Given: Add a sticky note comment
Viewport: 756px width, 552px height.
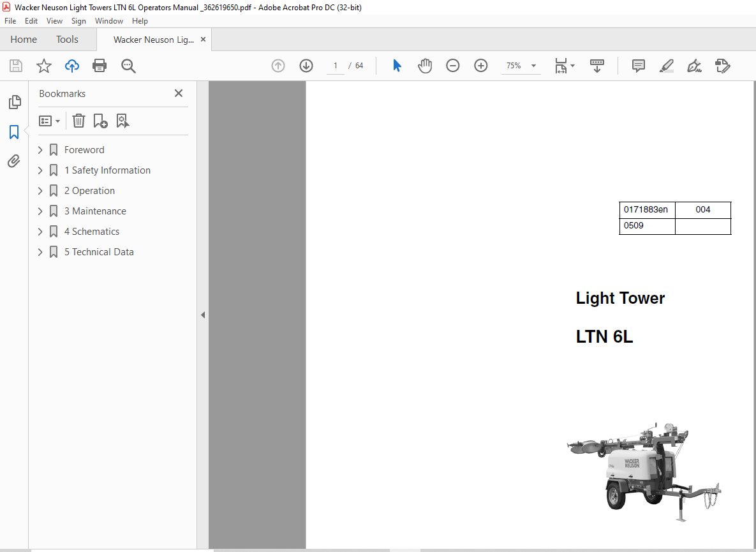Looking at the screenshot, I should [x=639, y=66].
